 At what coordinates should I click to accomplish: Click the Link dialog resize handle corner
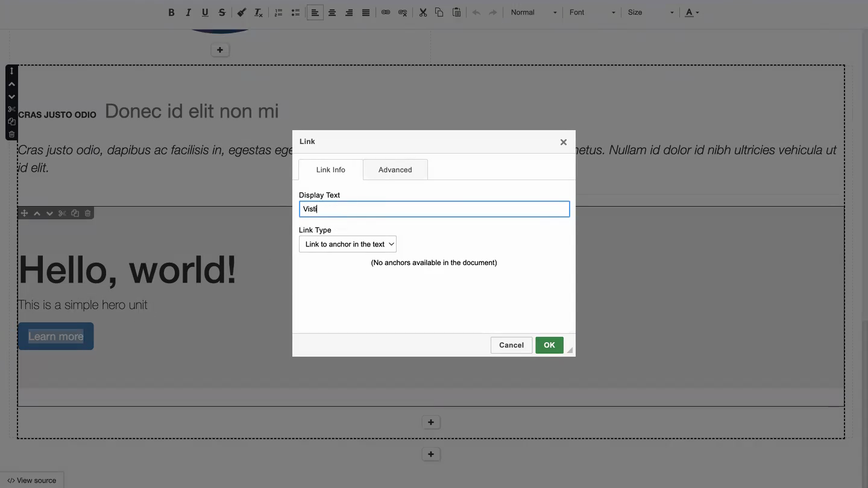570,350
